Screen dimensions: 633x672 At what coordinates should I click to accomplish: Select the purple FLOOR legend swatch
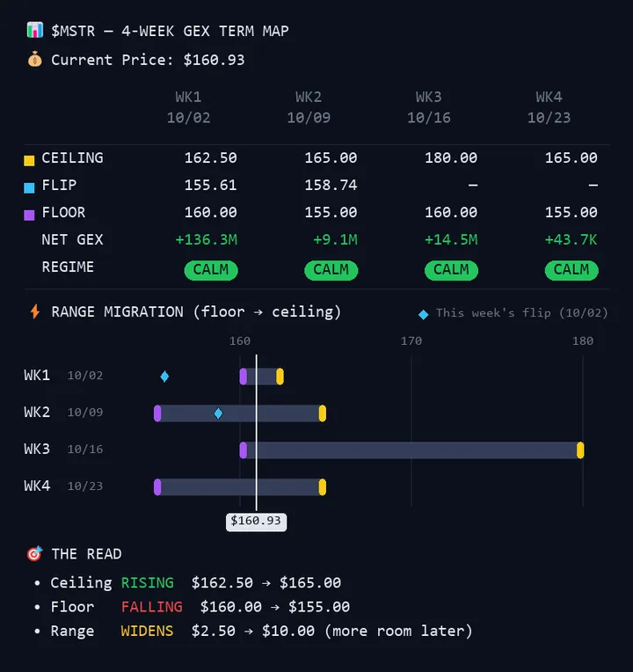tap(29, 215)
